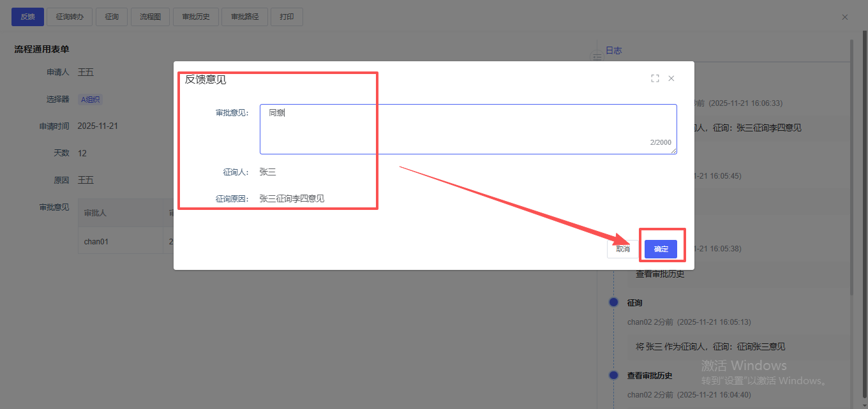
Task: Click the 征询 timeline dot marker
Action: pyautogui.click(x=614, y=302)
